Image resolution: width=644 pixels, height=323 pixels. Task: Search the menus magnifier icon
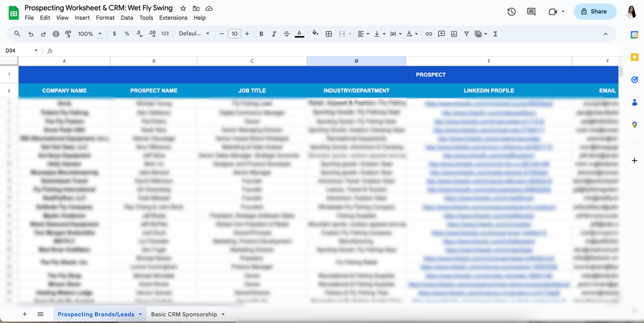(17, 34)
